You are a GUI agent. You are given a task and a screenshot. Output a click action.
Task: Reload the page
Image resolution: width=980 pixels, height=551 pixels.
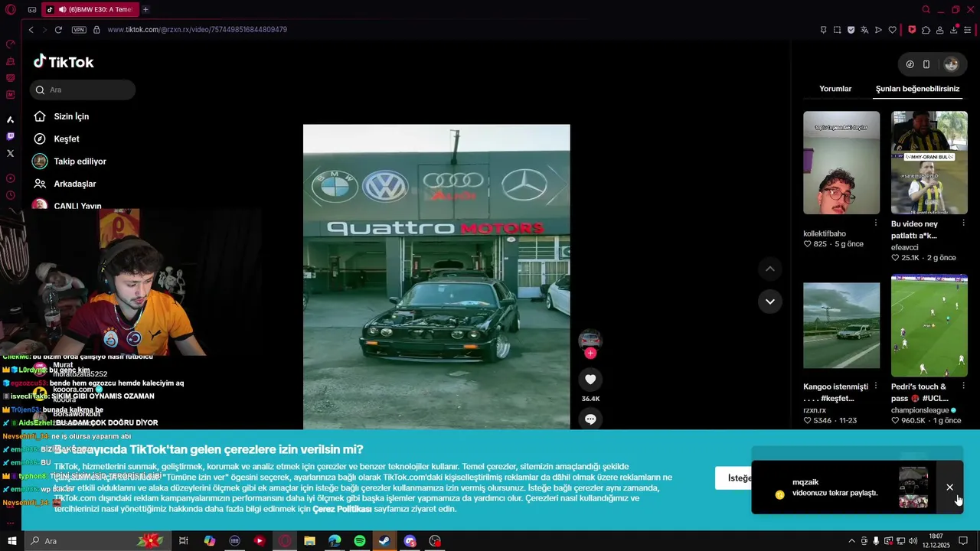pos(58,30)
